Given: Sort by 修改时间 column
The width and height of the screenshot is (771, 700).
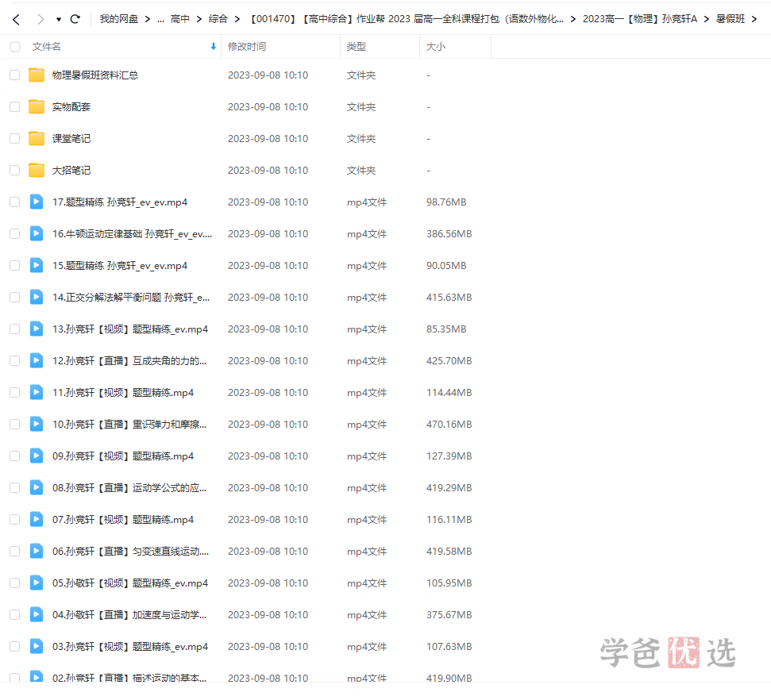Looking at the screenshot, I should point(247,47).
